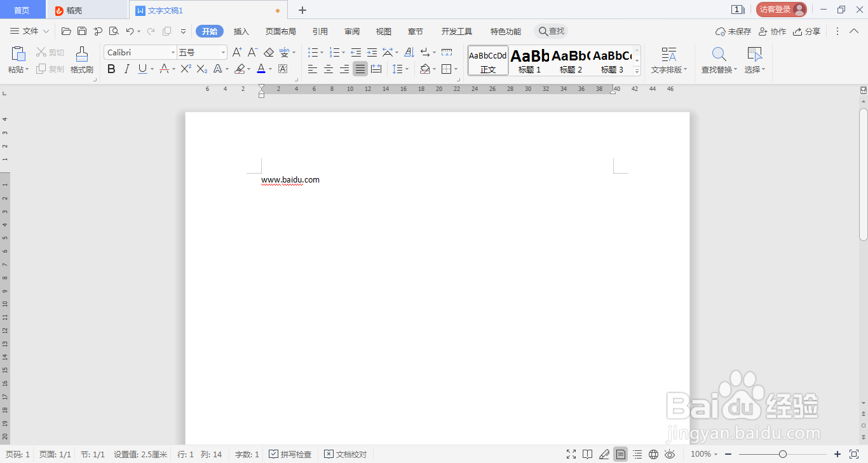The height and width of the screenshot is (463, 868).
Task: Clear formatting with the eraser icon
Action: point(269,52)
